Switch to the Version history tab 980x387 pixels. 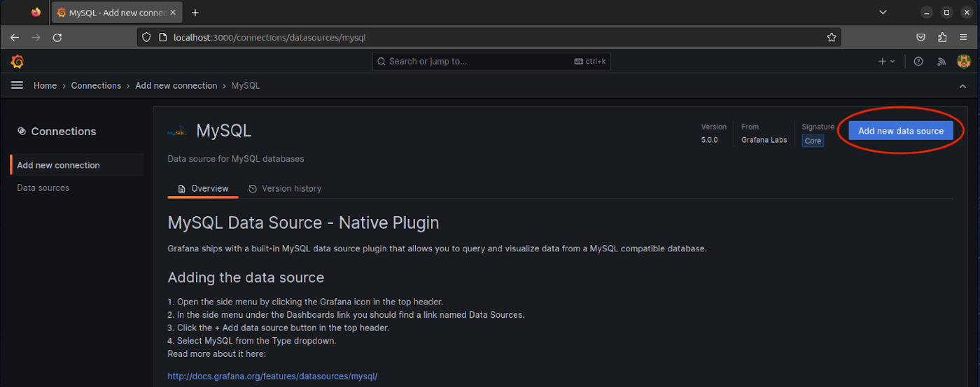click(285, 188)
